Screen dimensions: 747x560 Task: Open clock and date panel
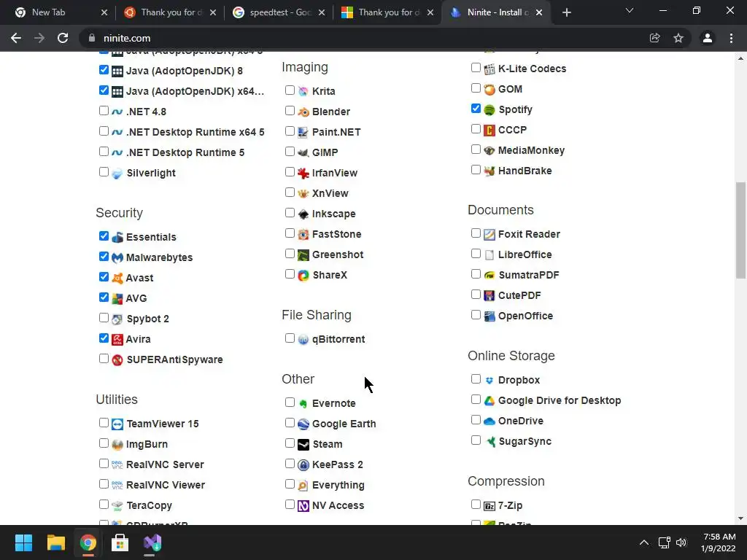719,542
